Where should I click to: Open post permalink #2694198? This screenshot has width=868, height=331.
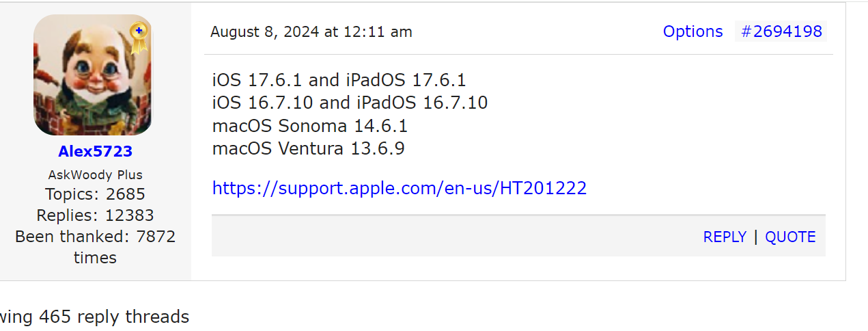coord(781,31)
